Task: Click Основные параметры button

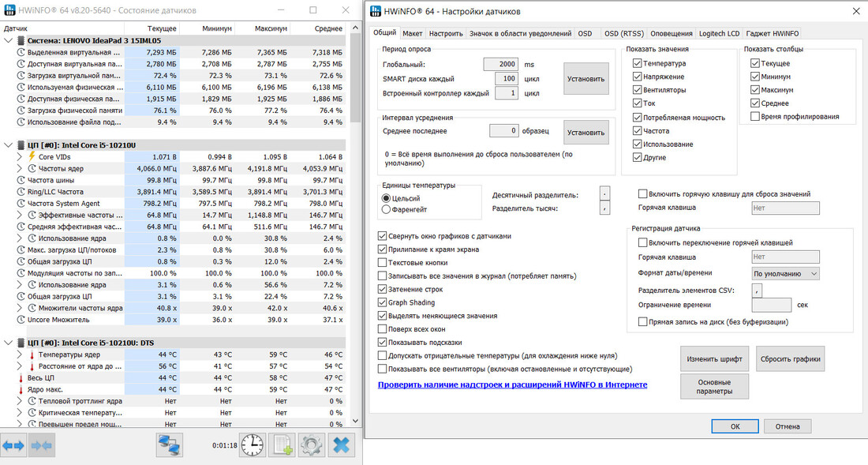Action: click(714, 386)
